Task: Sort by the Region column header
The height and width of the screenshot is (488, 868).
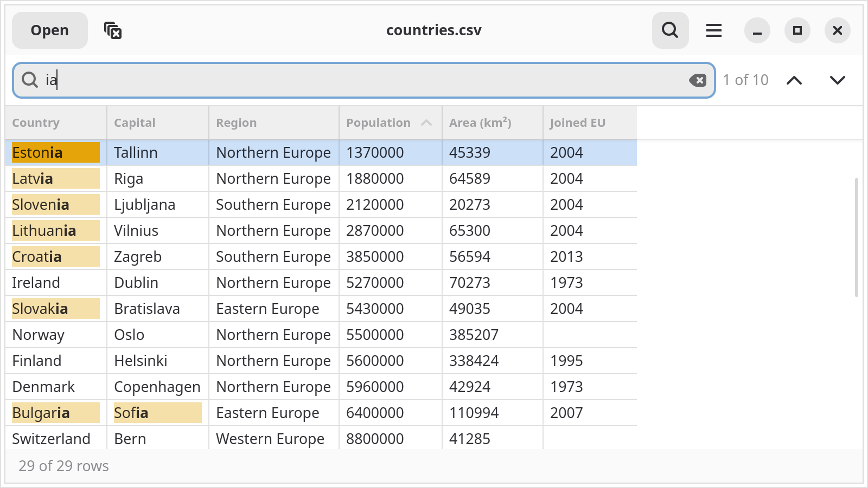Action: (274, 123)
